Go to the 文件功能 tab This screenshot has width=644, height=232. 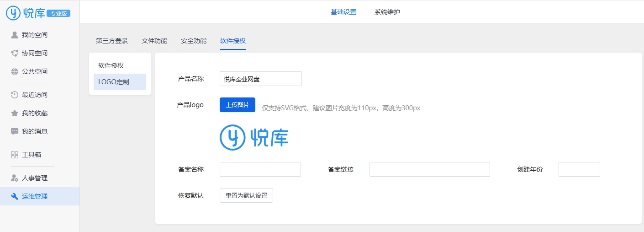[x=154, y=41]
